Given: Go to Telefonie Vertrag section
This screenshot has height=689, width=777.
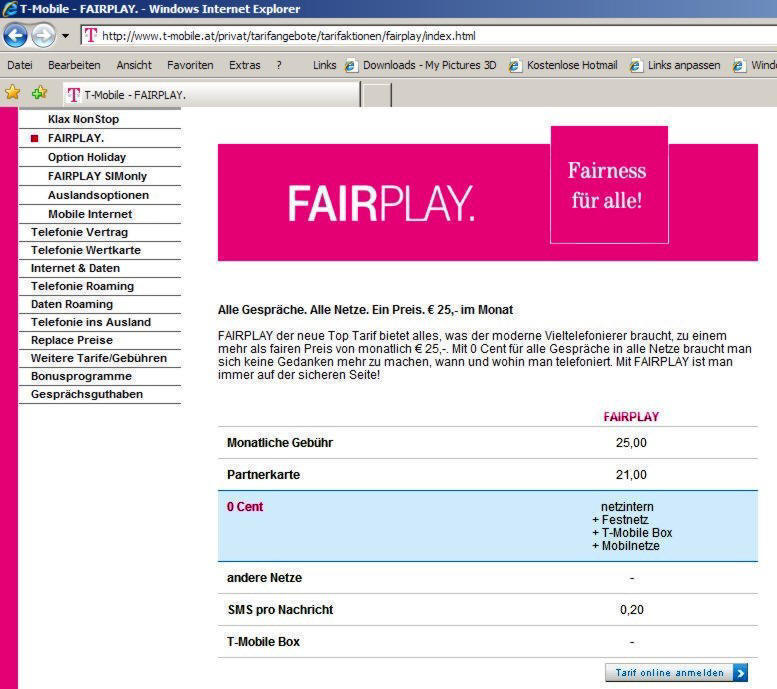Looking at the screenshot, I should pos(79,232).
